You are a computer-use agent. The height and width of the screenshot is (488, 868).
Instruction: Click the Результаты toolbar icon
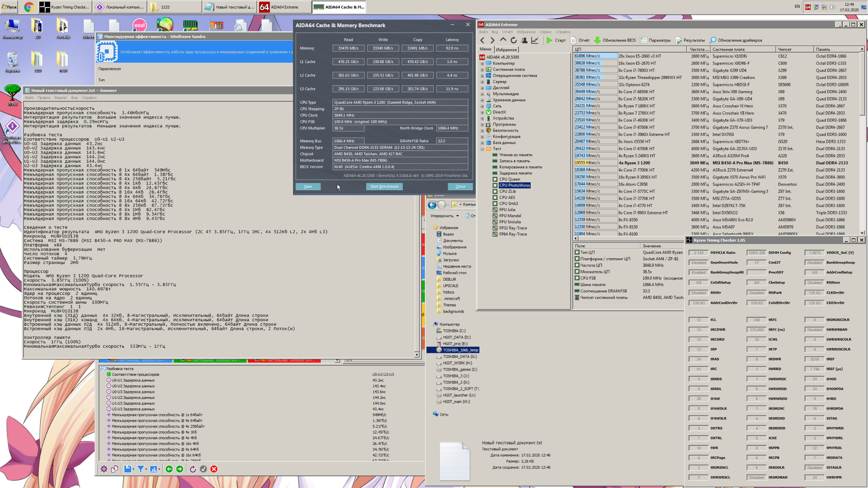pos(678,40)
